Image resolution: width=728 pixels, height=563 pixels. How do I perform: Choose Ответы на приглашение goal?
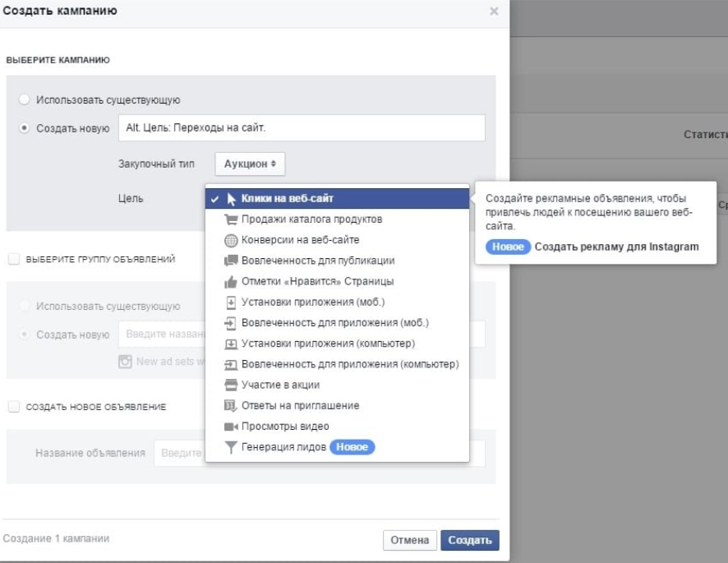click(x=337, y=406)
